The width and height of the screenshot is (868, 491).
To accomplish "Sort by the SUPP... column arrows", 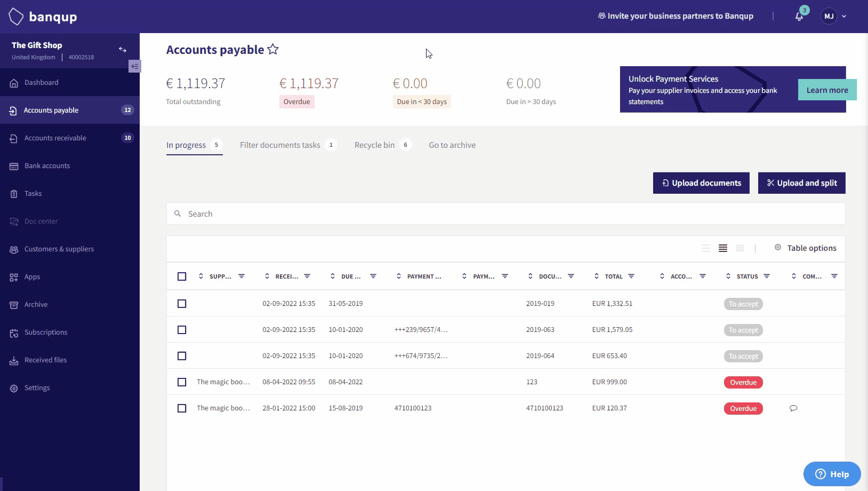I will coord(201,276).
